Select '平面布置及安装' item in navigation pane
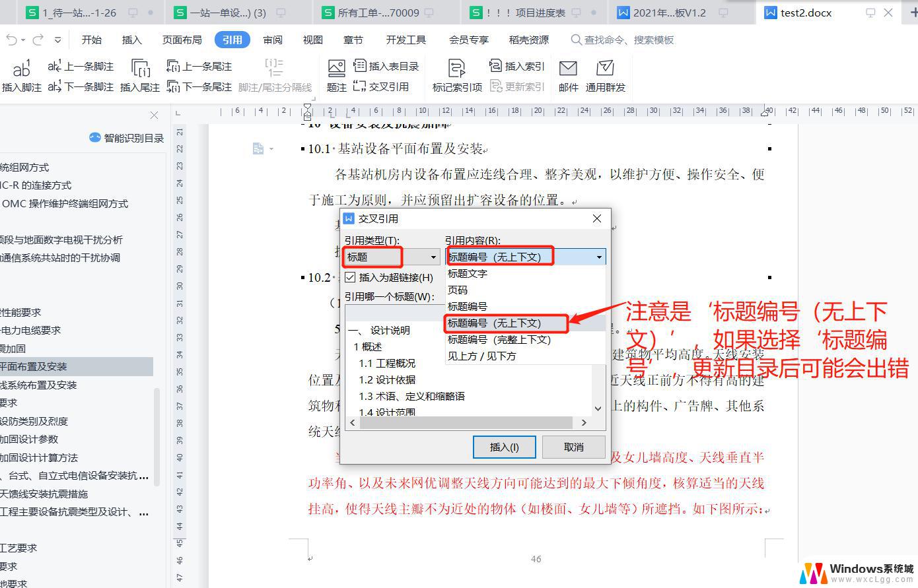This screenshot has width=918, height=588. point(77,366)
